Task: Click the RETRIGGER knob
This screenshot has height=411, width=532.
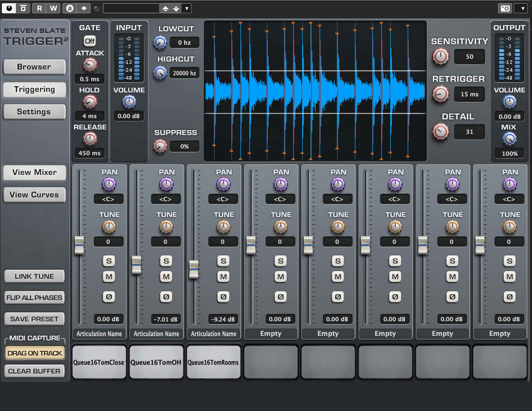Action: point(440,94)
